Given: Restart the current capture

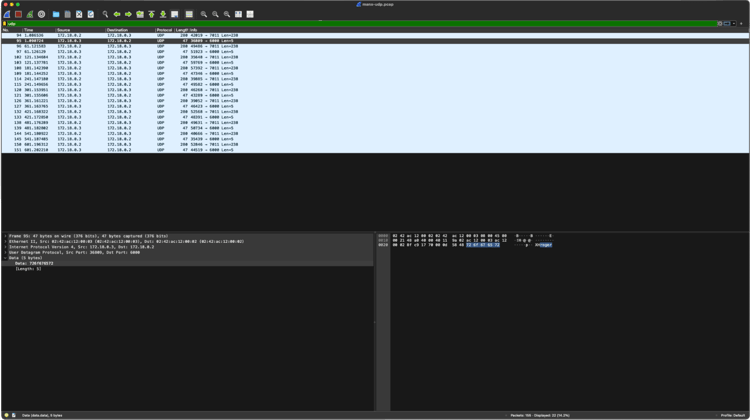Looking at the screenshot, I should pos(30,14).
